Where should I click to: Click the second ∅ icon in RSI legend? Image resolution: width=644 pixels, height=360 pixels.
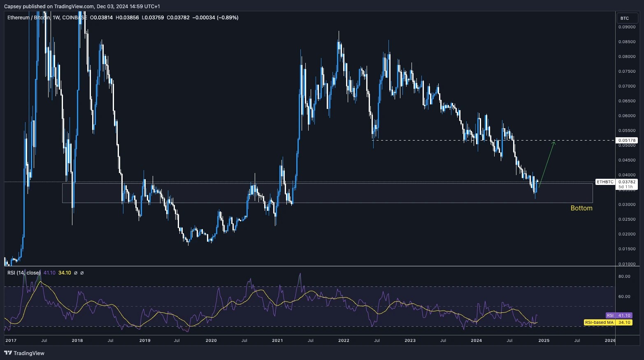tap(81, 272)
